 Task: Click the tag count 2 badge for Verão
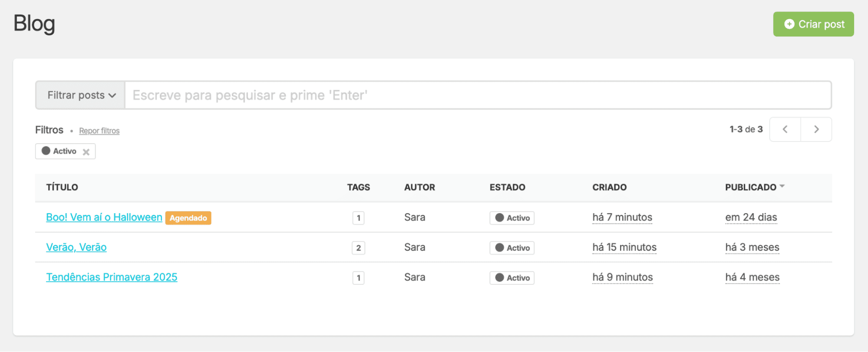358,248
